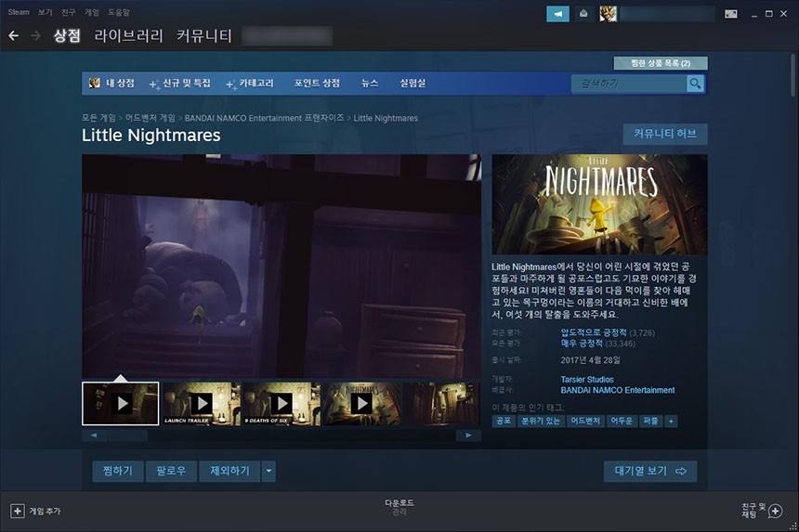Image resolution: width=799 pixels, height=532 pixels.
Task: Go forward with the right arrow
Action: click(35, 35)
